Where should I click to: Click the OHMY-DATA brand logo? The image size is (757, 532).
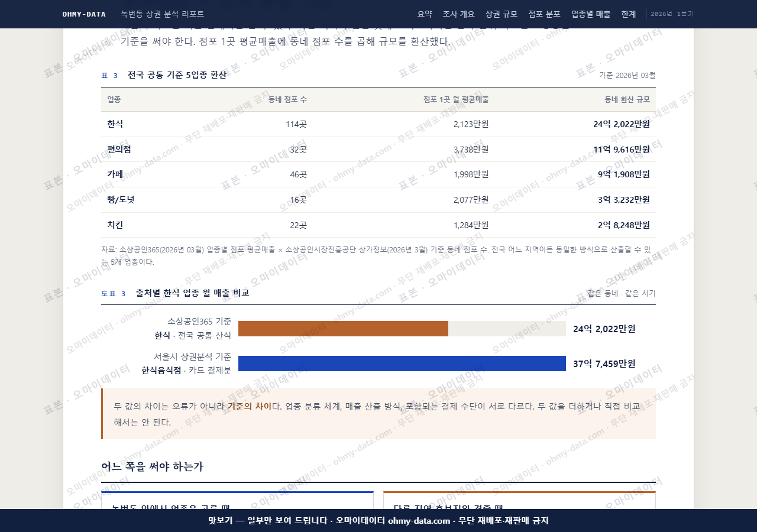(84, 14)
